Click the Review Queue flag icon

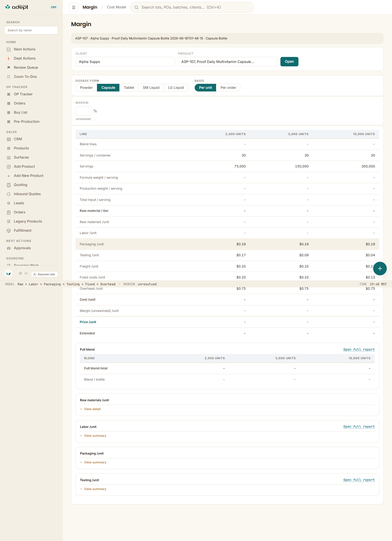9,68
